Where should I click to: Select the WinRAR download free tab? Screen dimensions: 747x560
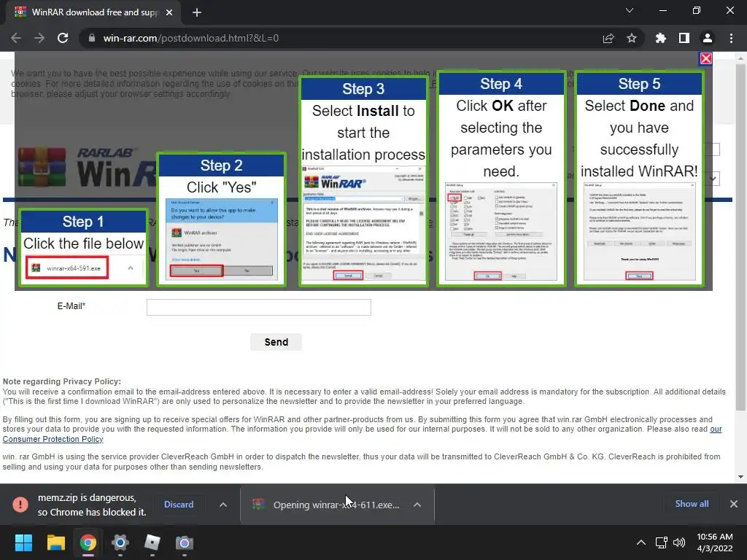click(93, 12)
